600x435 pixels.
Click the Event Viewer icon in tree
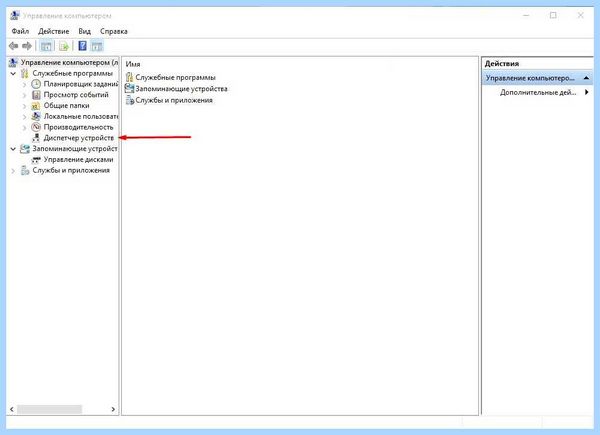(36, 94)
